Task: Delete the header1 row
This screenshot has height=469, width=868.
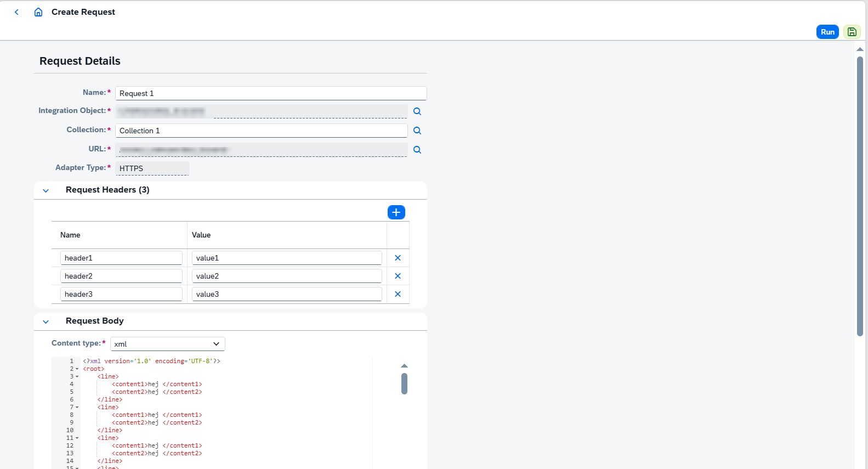Action: 398,258
